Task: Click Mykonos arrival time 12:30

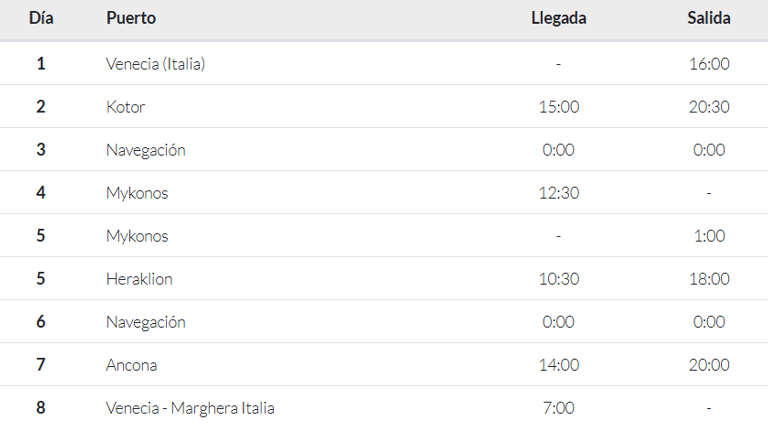Action: pos(559,193)
